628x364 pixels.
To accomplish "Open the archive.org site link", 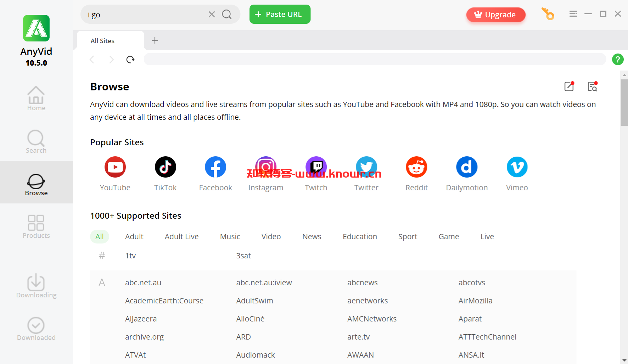I will [144, 337].
